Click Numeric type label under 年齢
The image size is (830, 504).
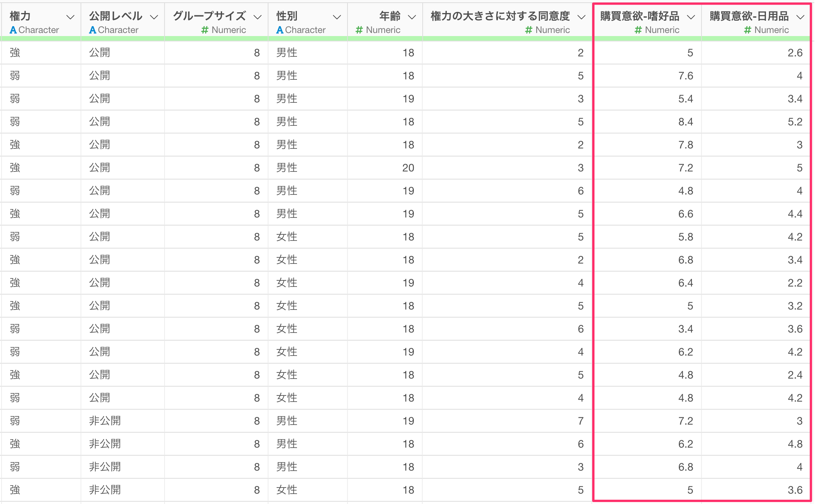point(383,30)
